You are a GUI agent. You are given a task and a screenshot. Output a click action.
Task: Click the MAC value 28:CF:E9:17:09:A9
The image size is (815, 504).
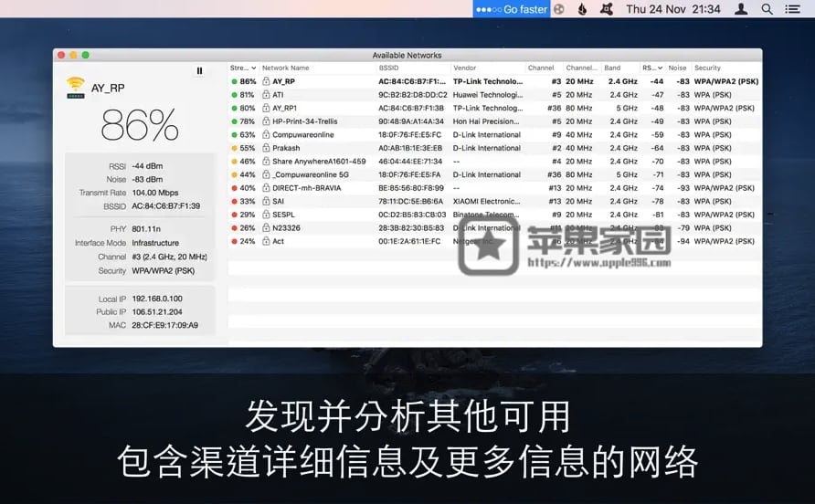(x=164, y=325)
